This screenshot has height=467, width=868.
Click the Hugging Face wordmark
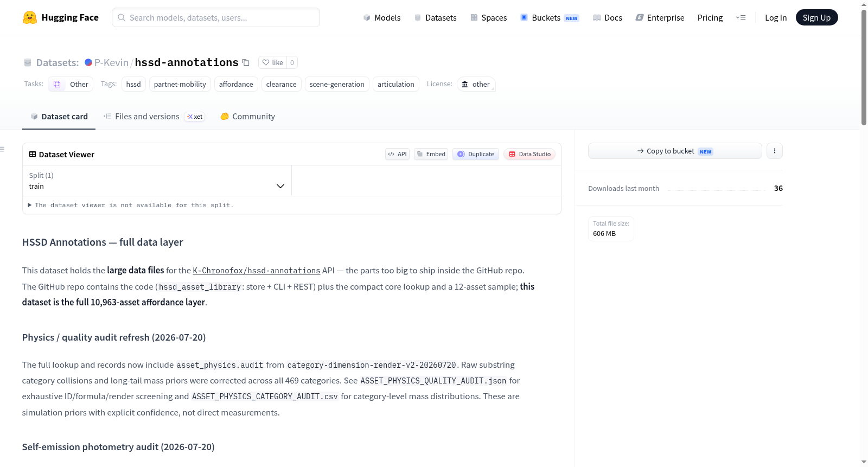click(70, 17)
